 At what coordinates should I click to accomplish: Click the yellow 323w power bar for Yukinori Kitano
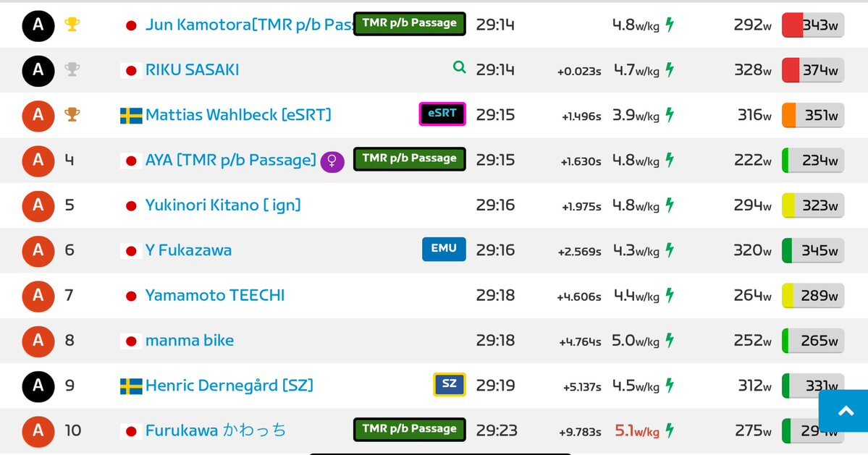813,205
